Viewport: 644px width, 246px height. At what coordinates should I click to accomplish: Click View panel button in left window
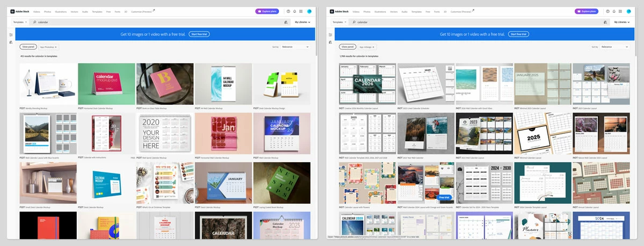pos(28,47)
